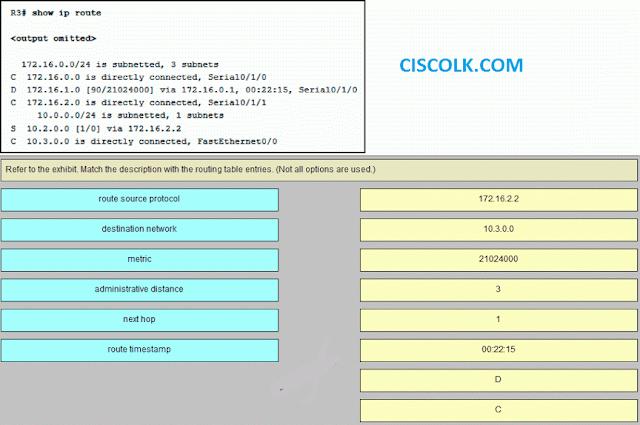Choose the 'administrative distance' description box
The width and height of the screenshot is (640, 425).
(x=140, y=290)
